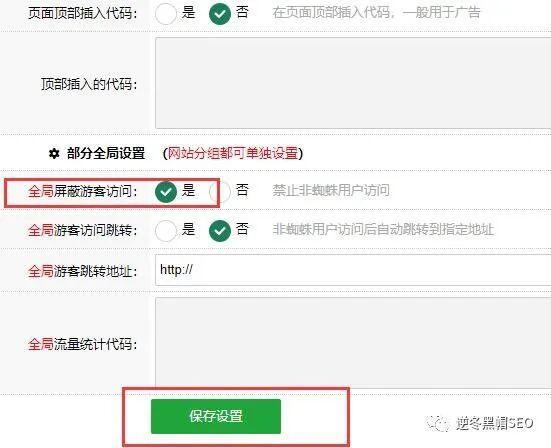Click the 逆冬黑帽SEO watermark text
The image size is (551, 448).
click(495, 423)
